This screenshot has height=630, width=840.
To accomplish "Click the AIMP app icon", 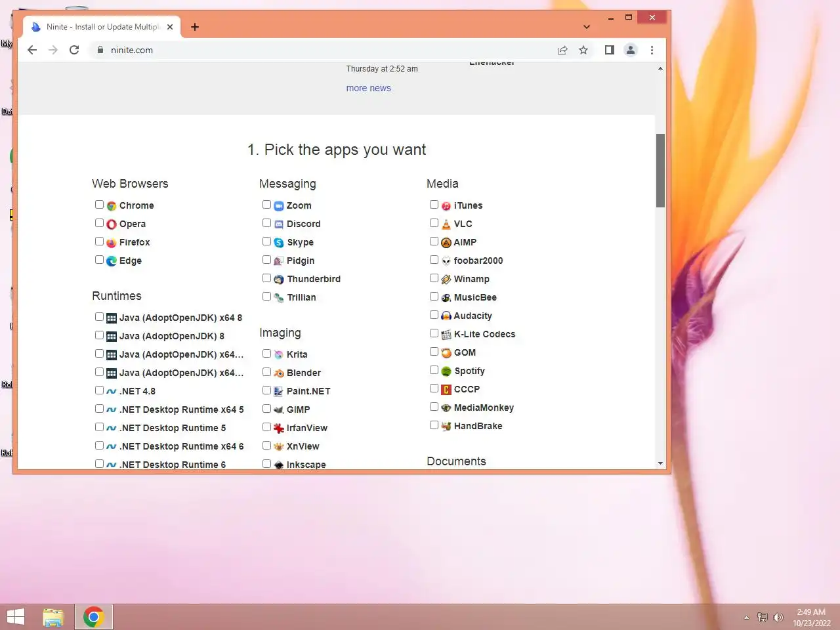I will (x=446, y=243).
